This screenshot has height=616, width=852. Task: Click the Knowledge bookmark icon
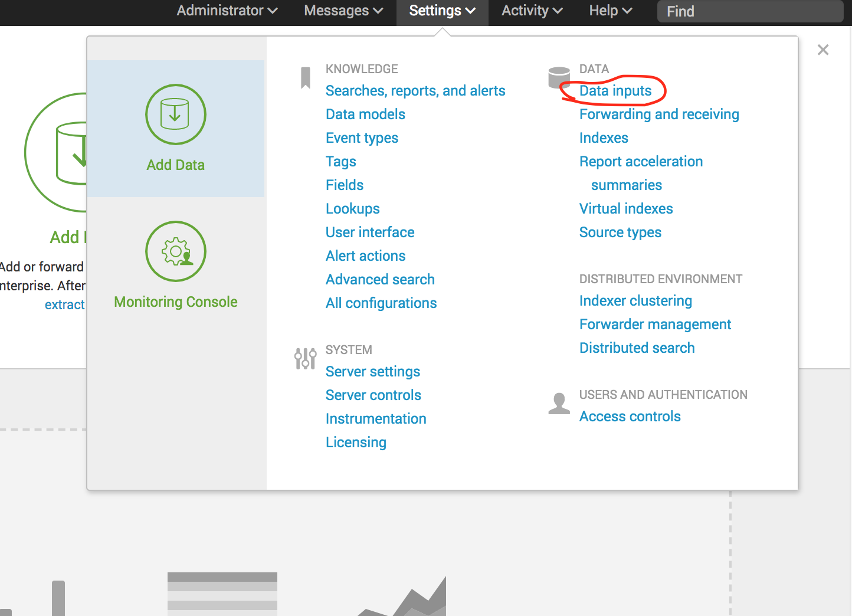pos(306,78)
